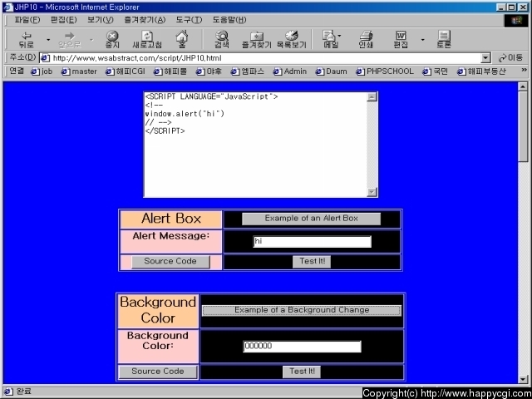Open the PHPSCHOOL link in links bar

385,71
